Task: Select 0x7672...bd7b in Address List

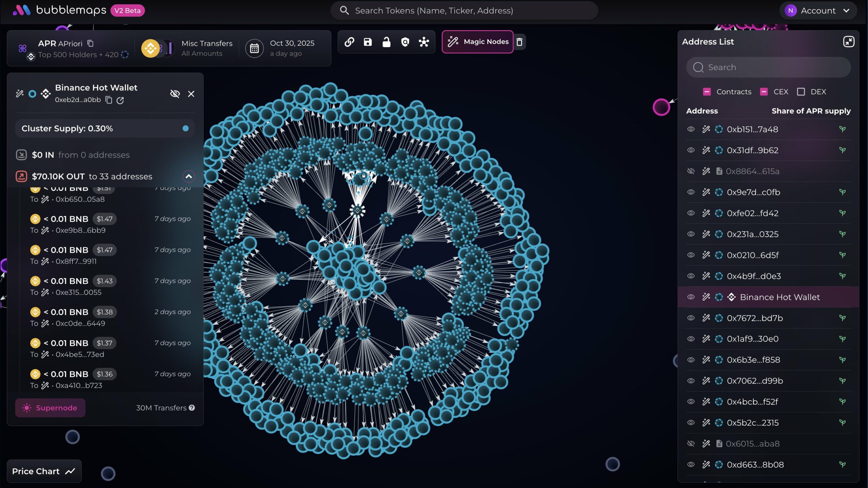Action: (754, 318)
